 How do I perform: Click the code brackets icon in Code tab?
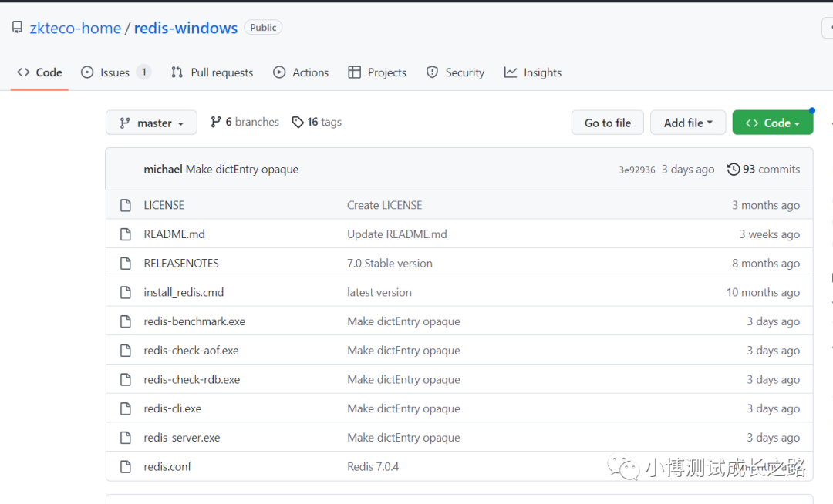point(23,72)
